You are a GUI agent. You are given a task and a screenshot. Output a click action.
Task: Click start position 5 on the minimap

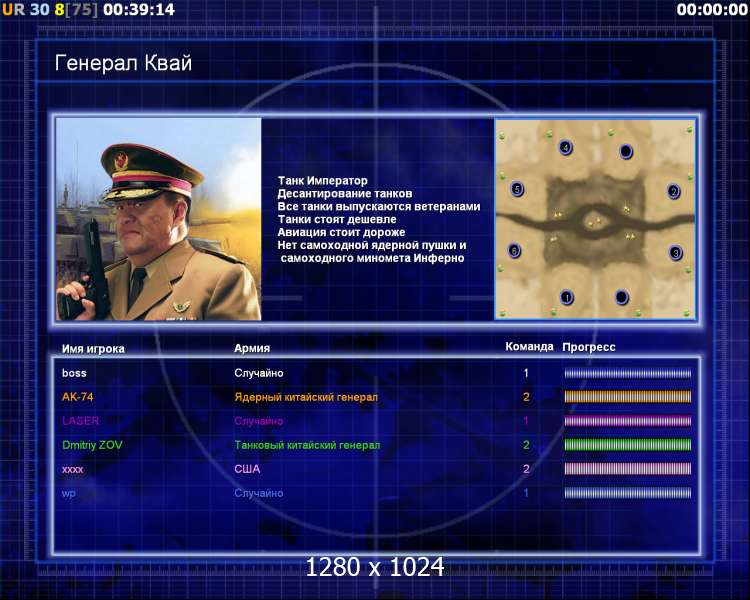517,189
